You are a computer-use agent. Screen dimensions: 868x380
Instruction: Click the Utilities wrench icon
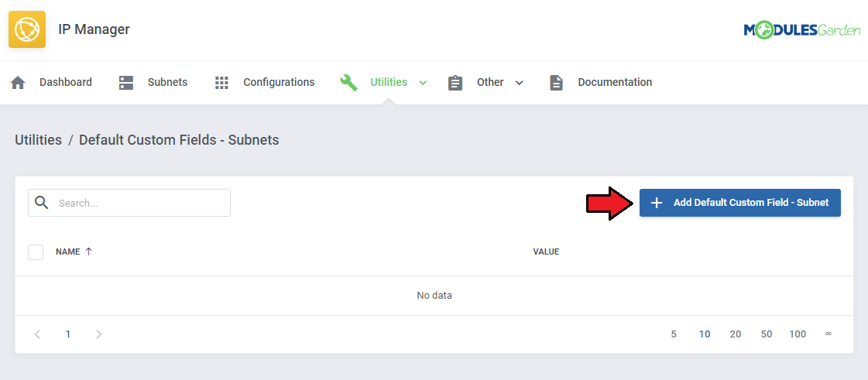[348, 82]
